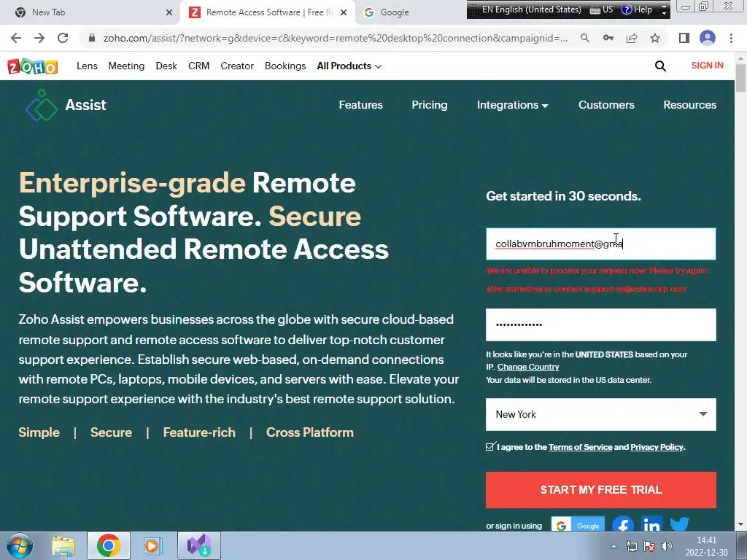
Task: Click the Zoho site search magnifier
Action: [660, 66]
